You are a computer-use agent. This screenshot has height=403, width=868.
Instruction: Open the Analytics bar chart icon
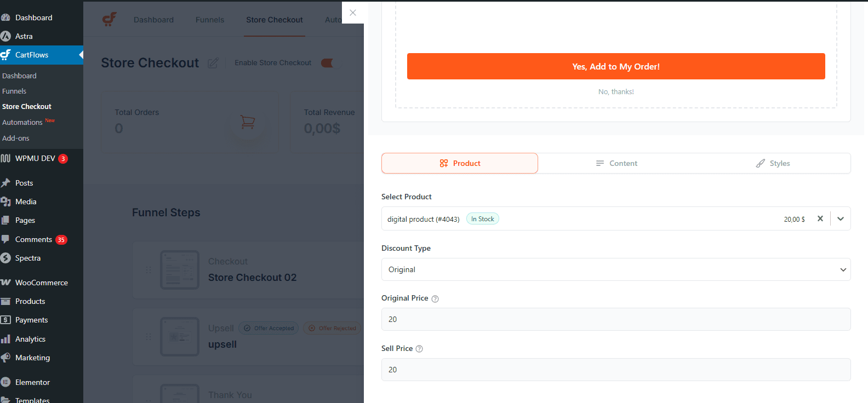(x=5, y=339)
